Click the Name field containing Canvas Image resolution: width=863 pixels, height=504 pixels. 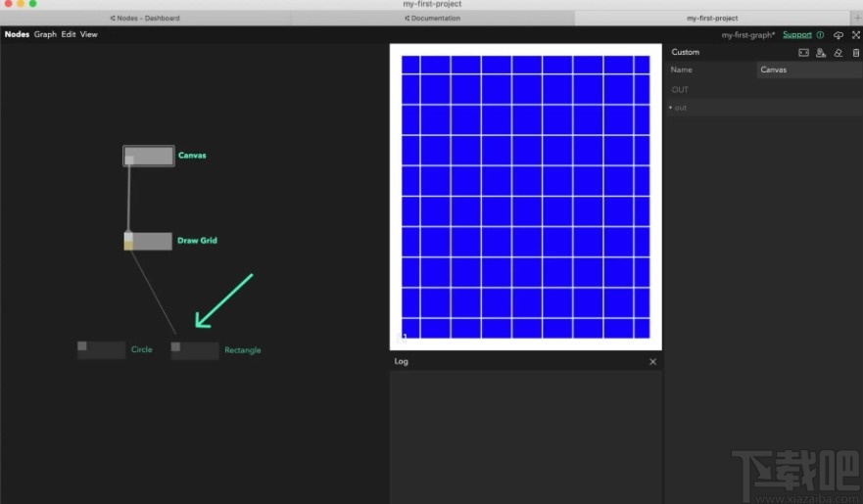tap(809, 69)
